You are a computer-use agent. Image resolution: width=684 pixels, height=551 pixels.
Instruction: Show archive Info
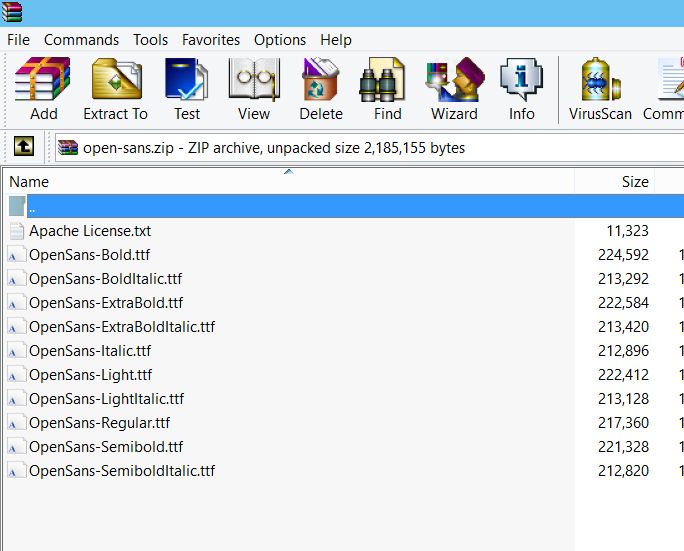[x=521, y=79]
